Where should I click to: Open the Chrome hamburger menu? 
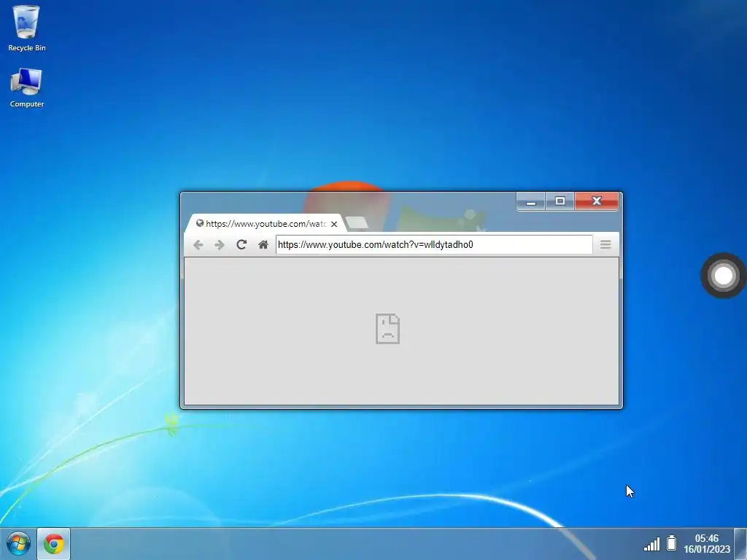point(605,244)
